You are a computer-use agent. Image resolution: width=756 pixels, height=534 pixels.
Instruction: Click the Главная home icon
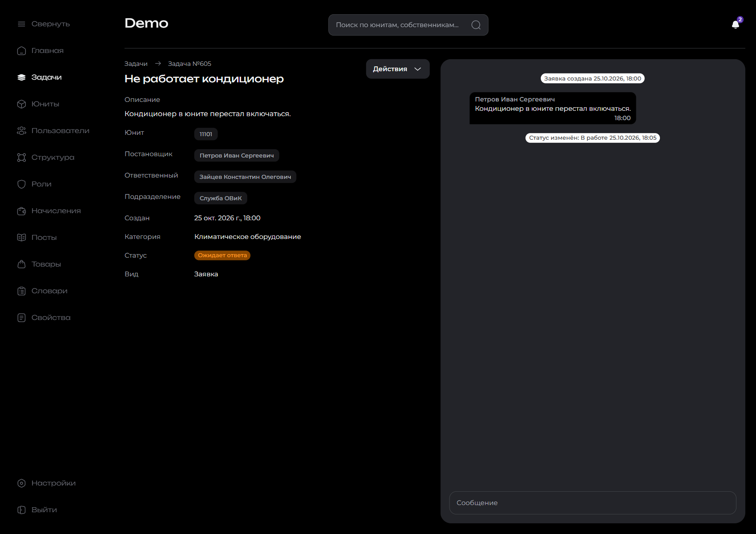click(21, 51)
